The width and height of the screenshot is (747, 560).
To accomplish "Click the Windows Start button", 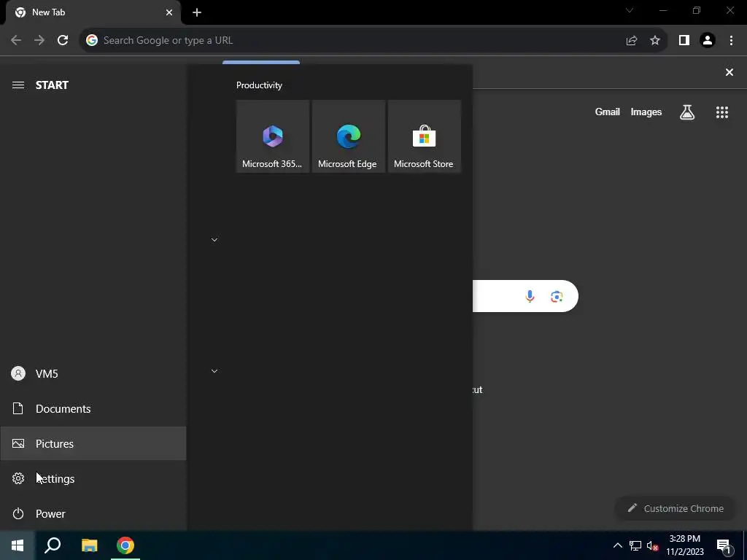I will (18, 545).
